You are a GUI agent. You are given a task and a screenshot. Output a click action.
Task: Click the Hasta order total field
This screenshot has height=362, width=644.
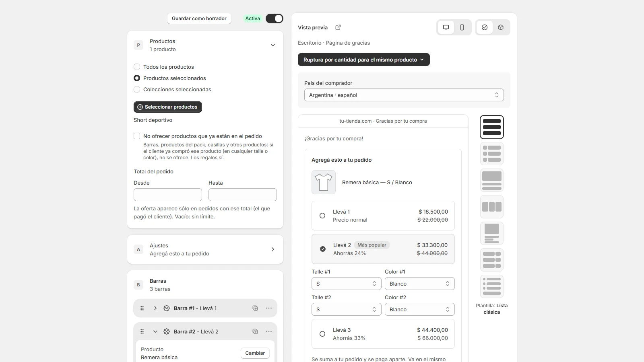243,195
